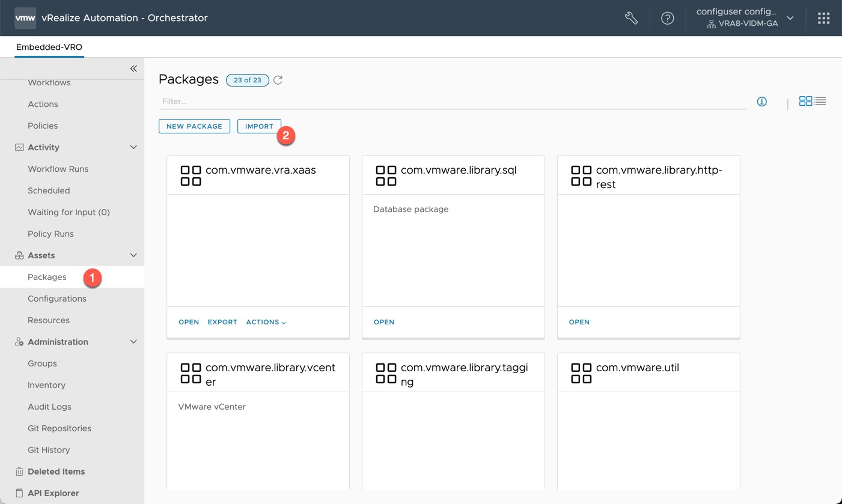Switch to list view
The height and width of the screenshot is (504, 842).
tap(820, 101)
